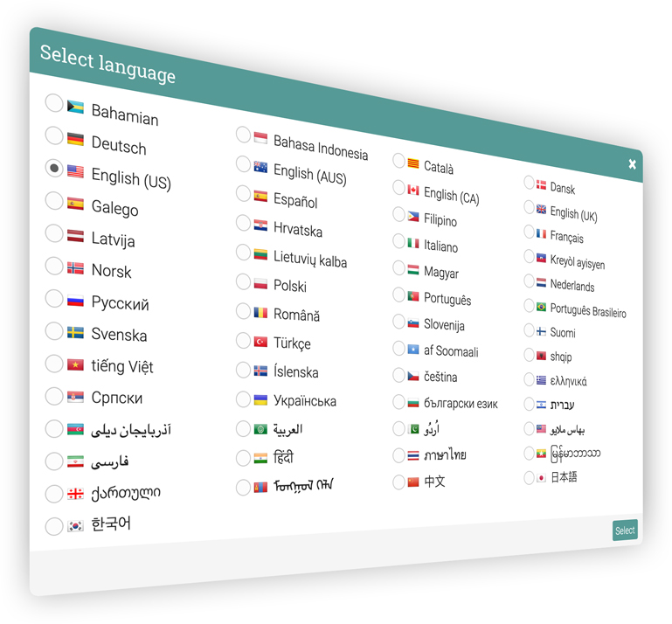Select the Nederlands radio button
The width and height of the screenshot is (672, 624).
[530, 281]
